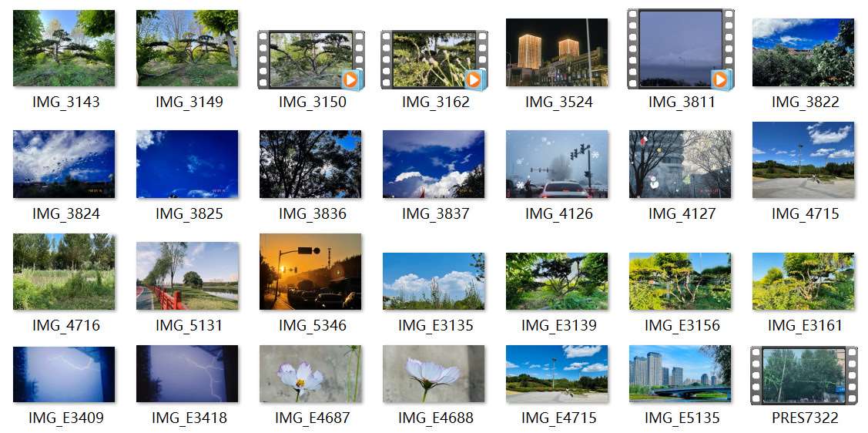Select the IMG_E3161 thumbnail
The height and width of the screenshot is (433, 868).
803,281
